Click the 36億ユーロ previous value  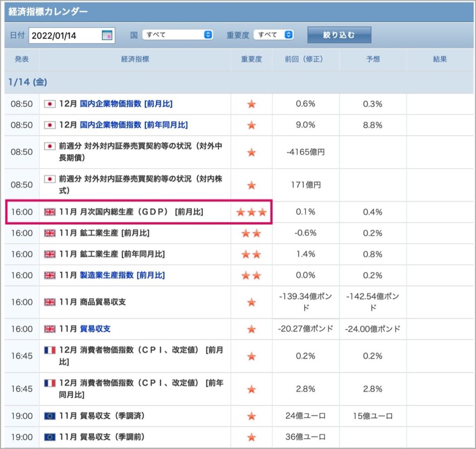click(306, 437)
